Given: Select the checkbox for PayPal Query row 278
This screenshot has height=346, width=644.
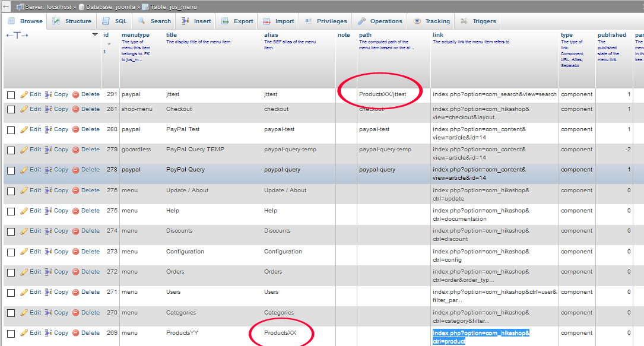Looking at the screenshot, I should (x=11, y=170).
